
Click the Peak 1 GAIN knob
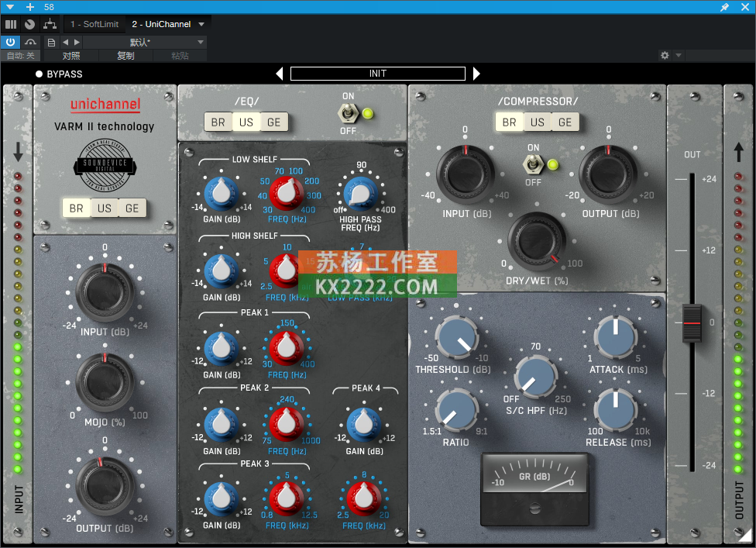[222, 348]
